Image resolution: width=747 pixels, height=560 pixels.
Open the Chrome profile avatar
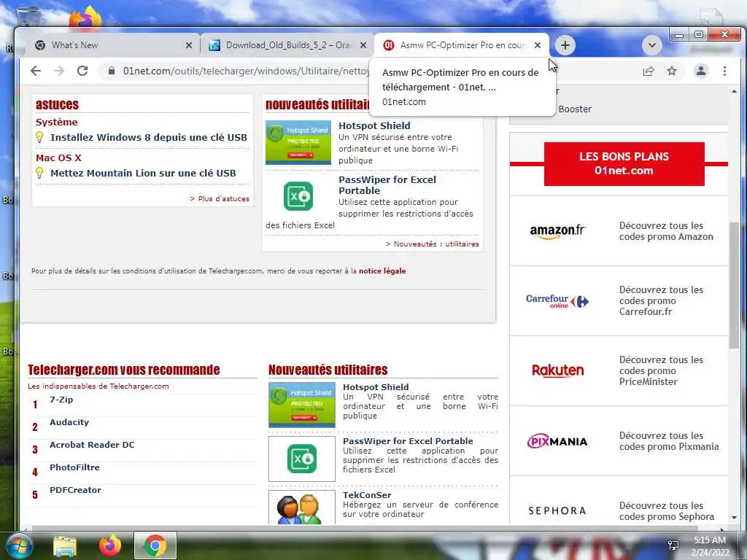(x=701, y=71)
